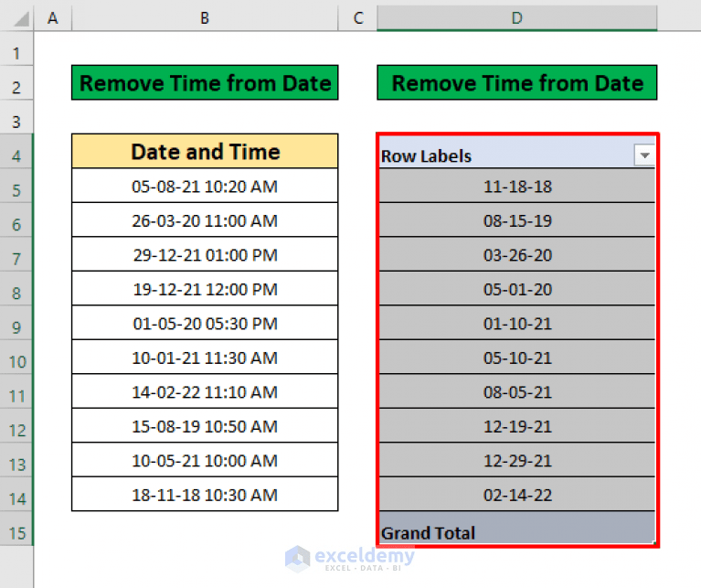Select pivot row 11-18-18
The image size is (701, 588).
point(517,186)
